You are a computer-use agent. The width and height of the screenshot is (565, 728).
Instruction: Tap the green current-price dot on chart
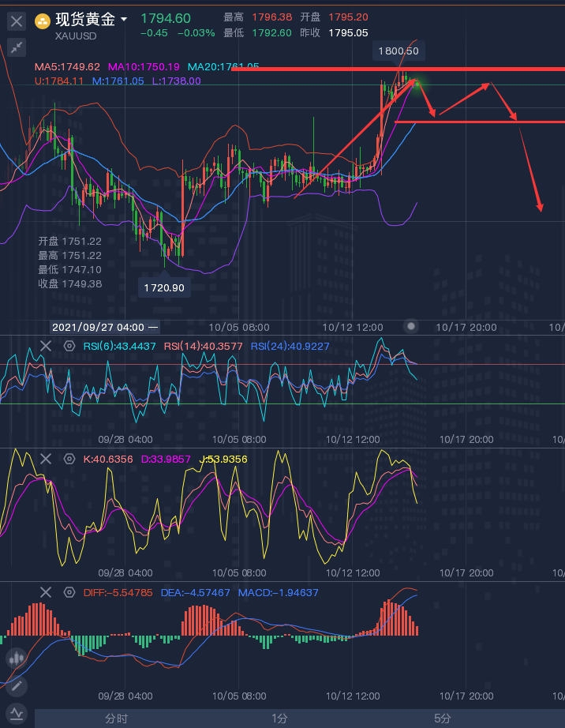[x=417, y=84]
